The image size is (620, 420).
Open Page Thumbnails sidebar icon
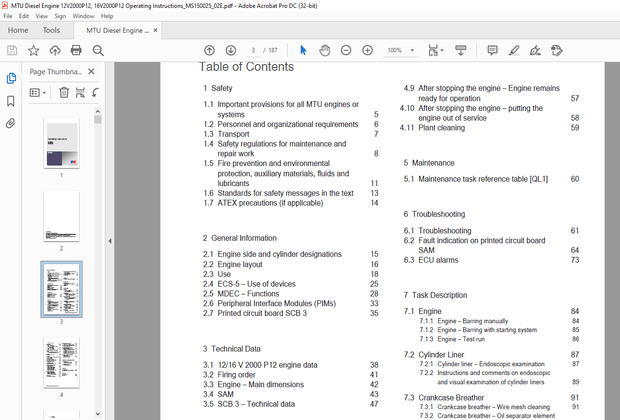[x=11, y=78]
